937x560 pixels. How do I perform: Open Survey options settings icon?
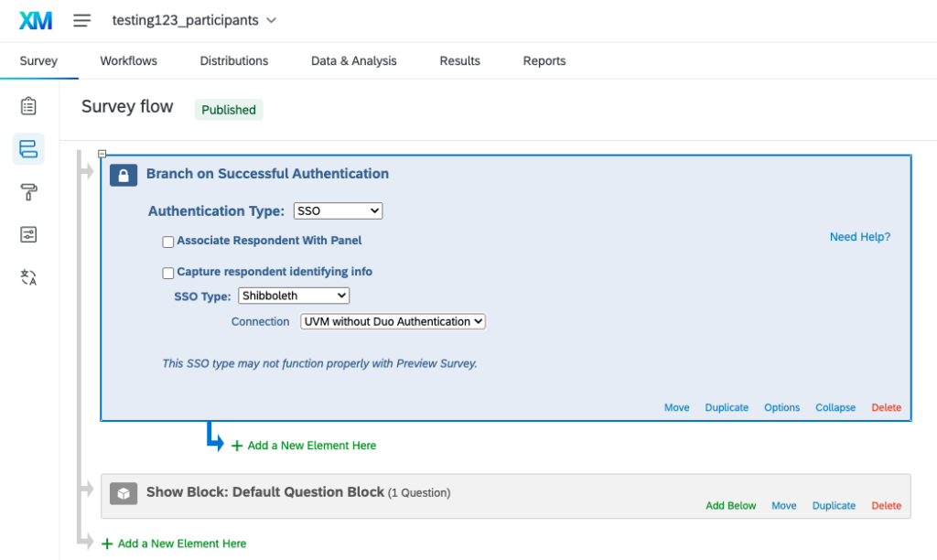click(x=27, y=234)
